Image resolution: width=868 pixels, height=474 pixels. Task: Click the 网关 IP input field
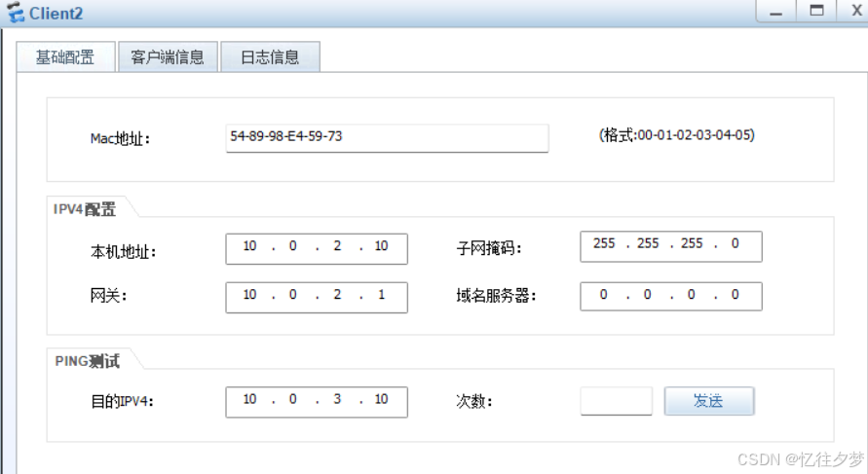pos(317,297)
